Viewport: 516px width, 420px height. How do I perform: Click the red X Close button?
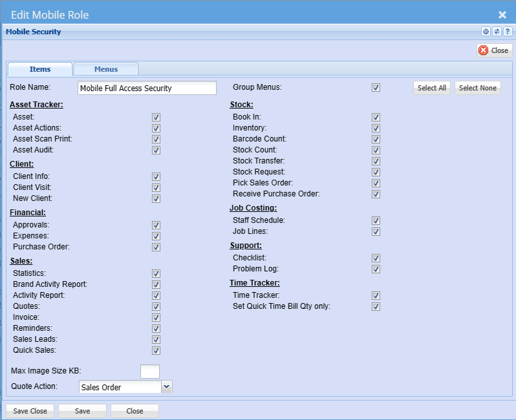[494, 50]
